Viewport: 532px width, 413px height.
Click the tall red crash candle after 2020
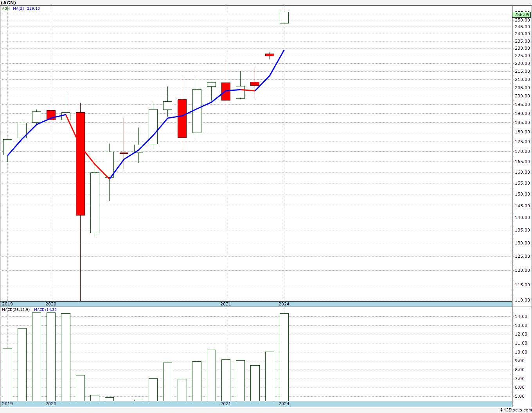pyautogui.click(x=80, y=164)
